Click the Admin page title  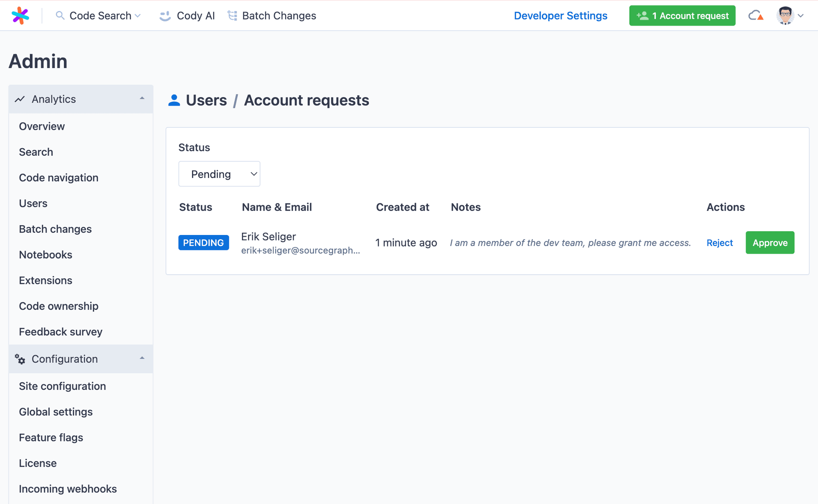pyautogui.click(x=38, y=61)
